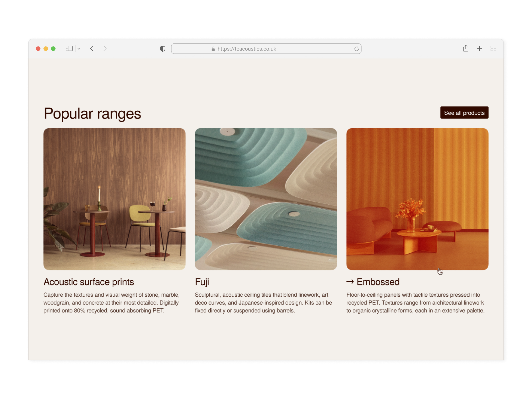Click the padlock icon in the address bar
This screenshot has width=532, height=399.
[x=213, y=49]
